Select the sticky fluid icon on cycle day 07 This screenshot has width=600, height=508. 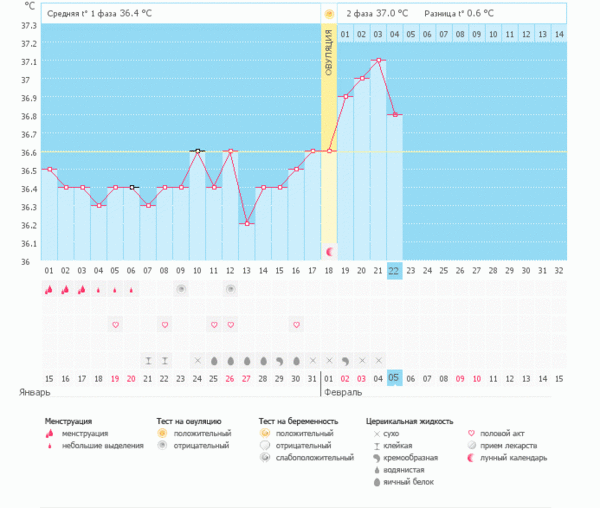(148, 360)
